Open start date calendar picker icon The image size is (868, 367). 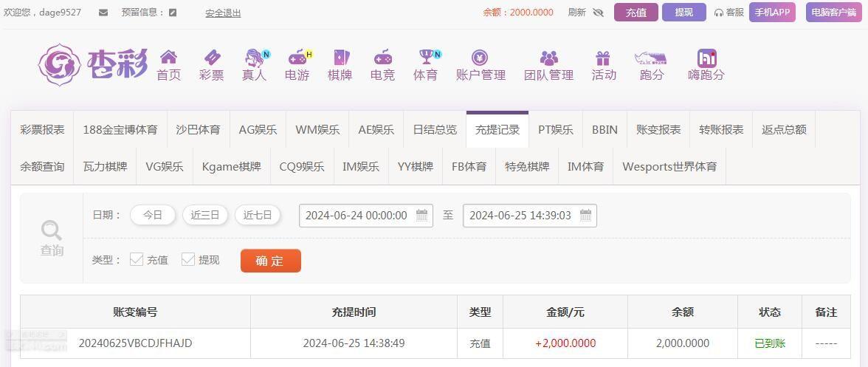(x=422, y=216)
